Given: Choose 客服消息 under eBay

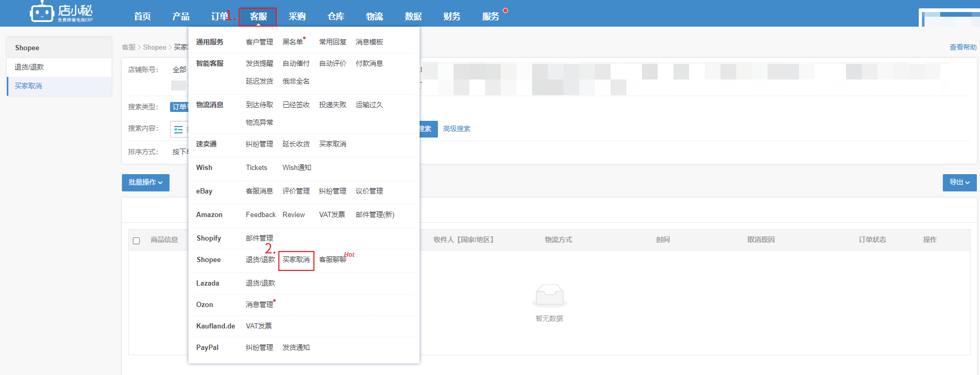Looking at the screenshot, I should (260, 191).
